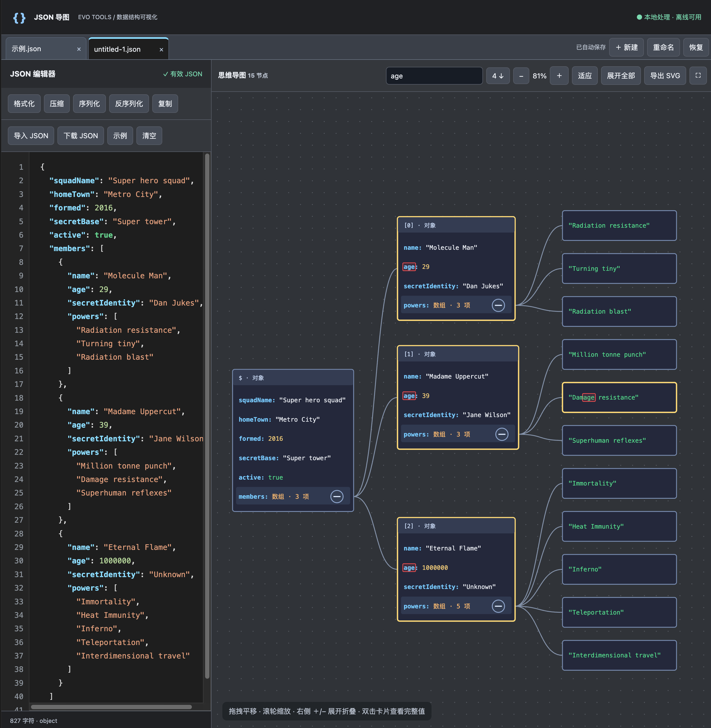Select the "Damage resistance" node
Screen dimensions: 711x728
[x=619, y=398]
